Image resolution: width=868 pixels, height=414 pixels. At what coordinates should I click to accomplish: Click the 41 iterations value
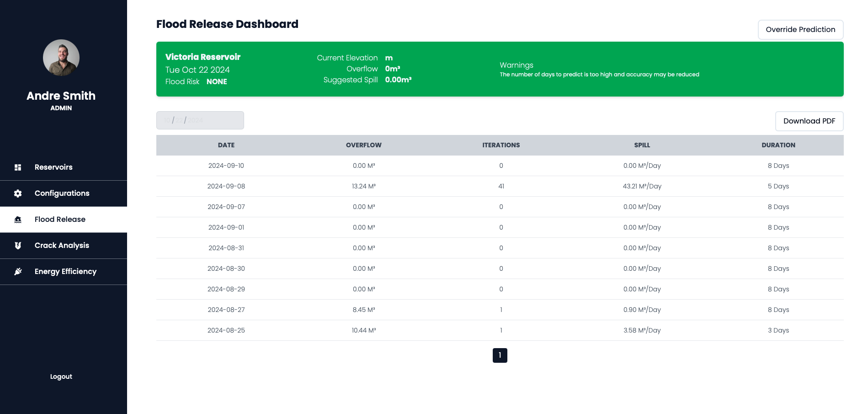pyautogui.click(x=501, y=186)
